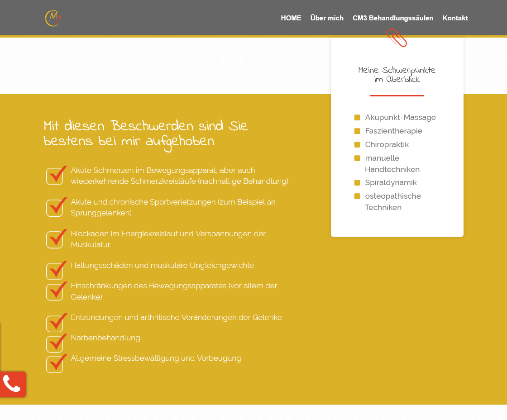Click the yellow bullet beside Akupunkt-Massage

click(357, 118)
